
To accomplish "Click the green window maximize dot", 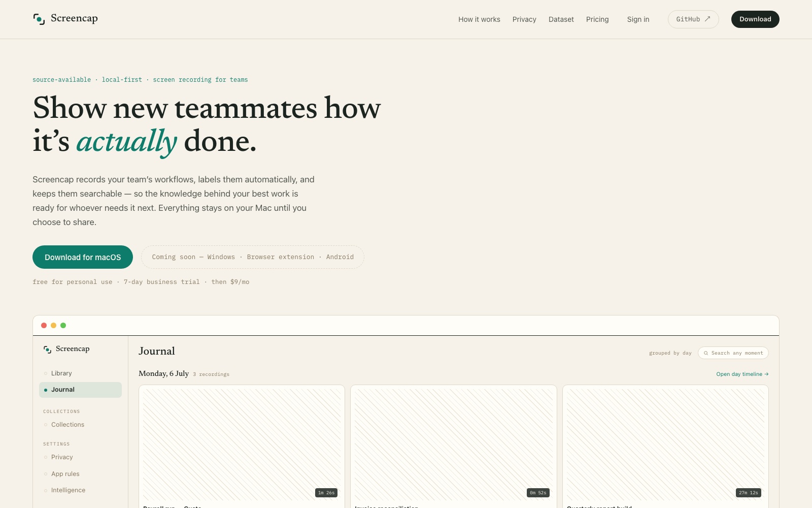I will [x=63, y=326].
